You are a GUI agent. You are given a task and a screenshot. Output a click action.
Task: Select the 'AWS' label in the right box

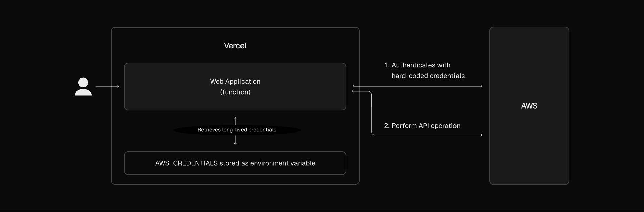coord(529,106)
